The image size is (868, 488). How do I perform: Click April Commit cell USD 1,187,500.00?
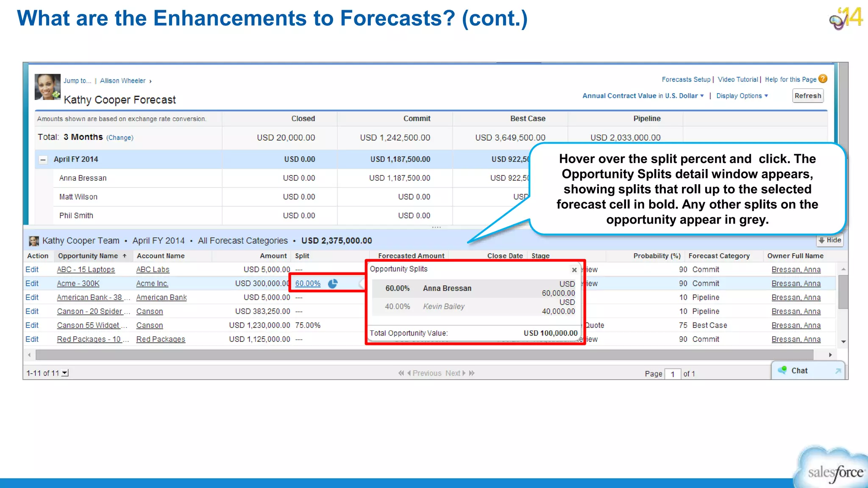[x=400, y=159]
